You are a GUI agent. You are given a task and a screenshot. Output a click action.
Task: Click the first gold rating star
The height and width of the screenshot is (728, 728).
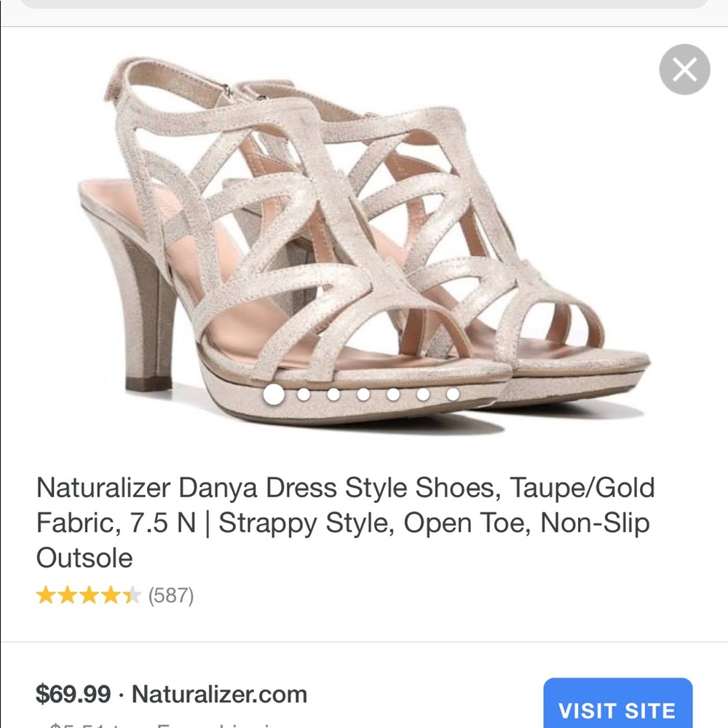pyautogui.click(x=47, y=595)
